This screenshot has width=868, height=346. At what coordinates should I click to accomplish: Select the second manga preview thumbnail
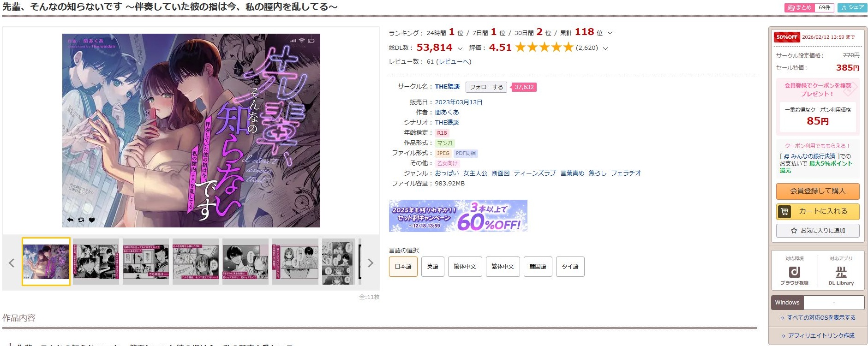tap(96, 262)
